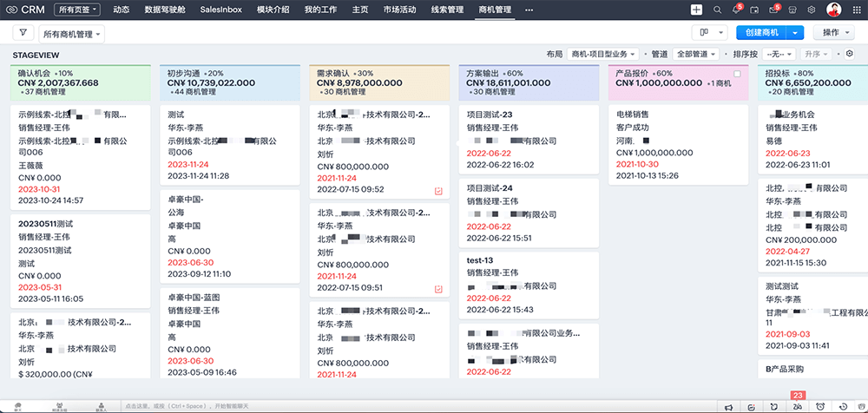Open the 操作 actions dropdown
868x413 pixels.
coord(836,33)
